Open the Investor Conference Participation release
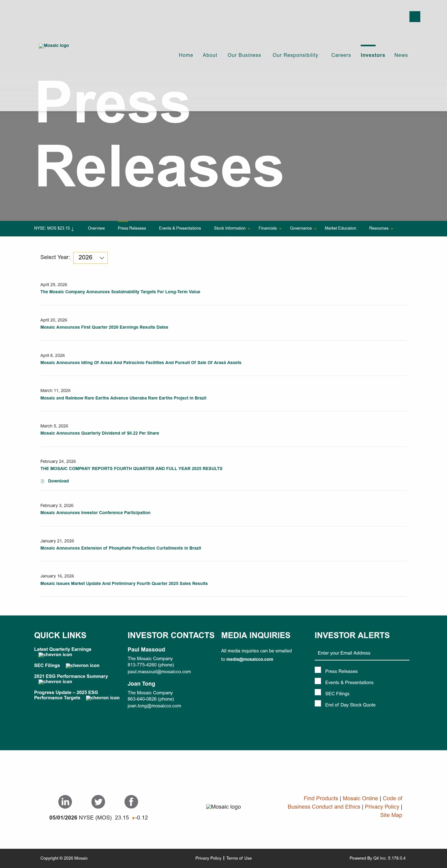 point(95,513)
